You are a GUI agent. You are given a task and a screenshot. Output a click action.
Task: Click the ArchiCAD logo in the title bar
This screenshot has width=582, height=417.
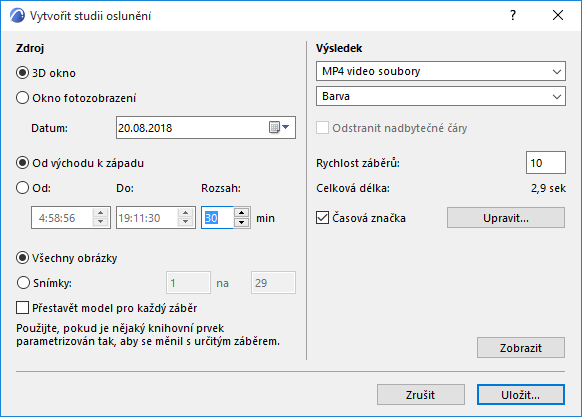[x=17, y=16]
